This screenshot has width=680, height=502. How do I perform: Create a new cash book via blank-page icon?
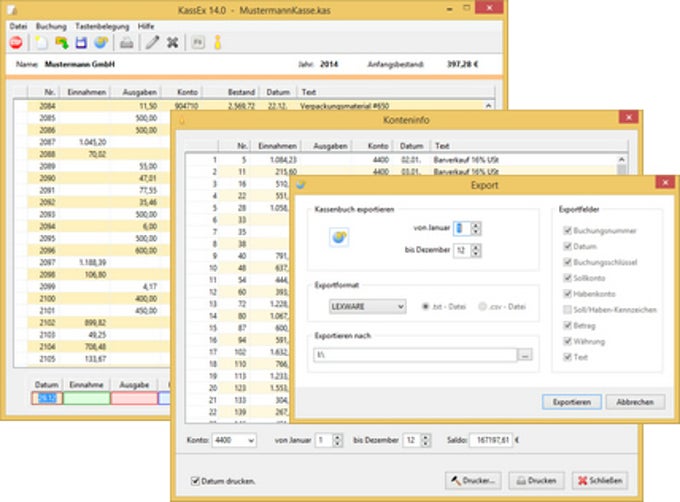pyautogui.click(x=41, y=42)
